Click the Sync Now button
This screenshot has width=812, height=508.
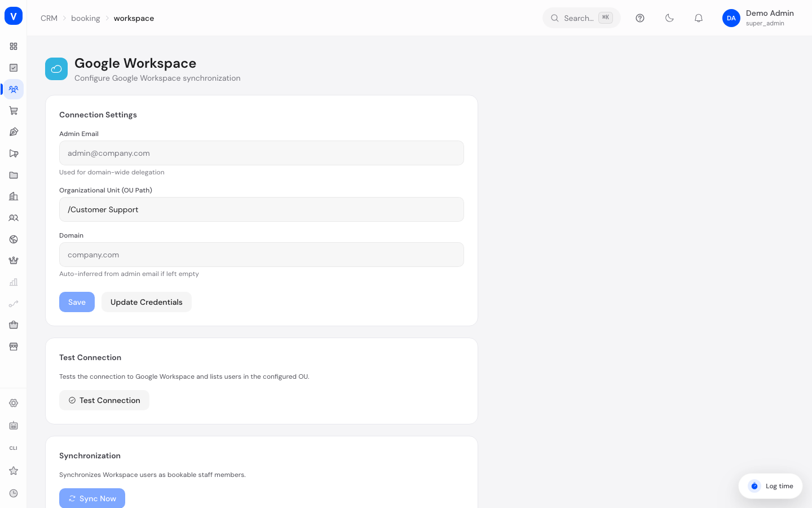point(92,498)
